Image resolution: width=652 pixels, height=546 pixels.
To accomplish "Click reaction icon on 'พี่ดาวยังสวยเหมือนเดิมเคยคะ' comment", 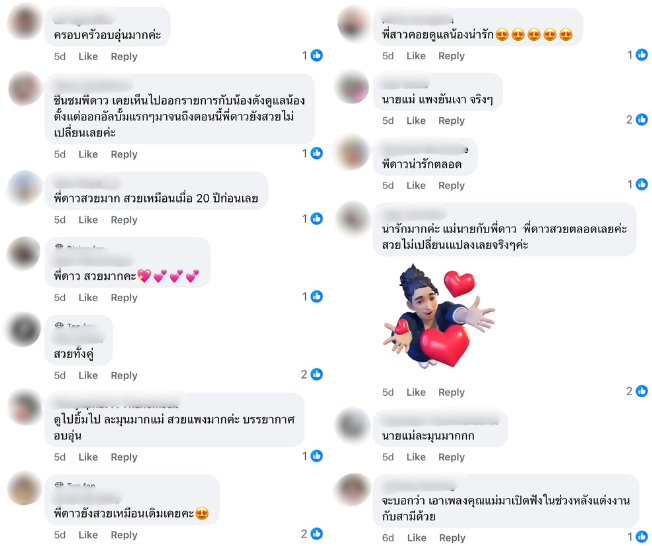I will click(317, 534).
